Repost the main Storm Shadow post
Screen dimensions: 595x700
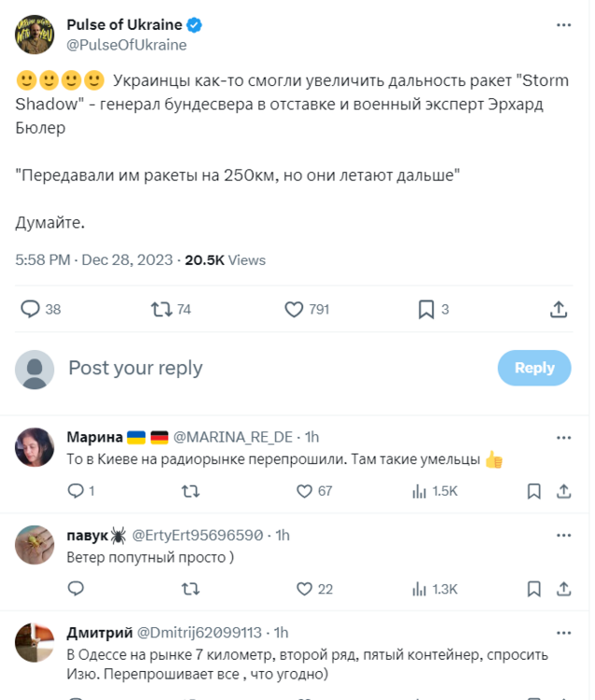(162, 309)
